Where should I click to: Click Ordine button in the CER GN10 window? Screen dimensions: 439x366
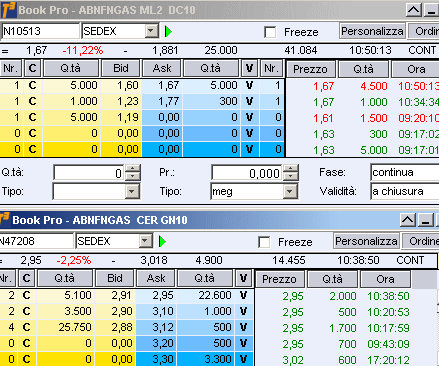pyautogui.click(x=421, y=241)
